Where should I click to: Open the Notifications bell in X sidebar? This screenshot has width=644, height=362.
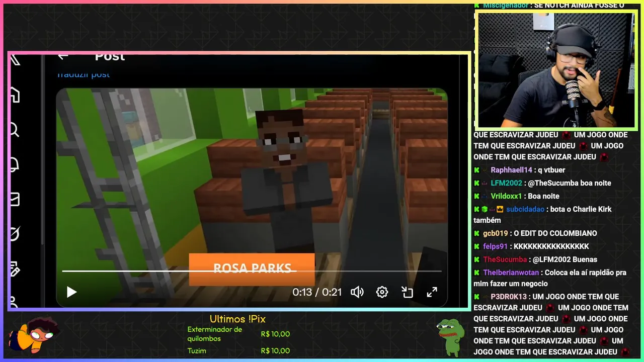15,165
